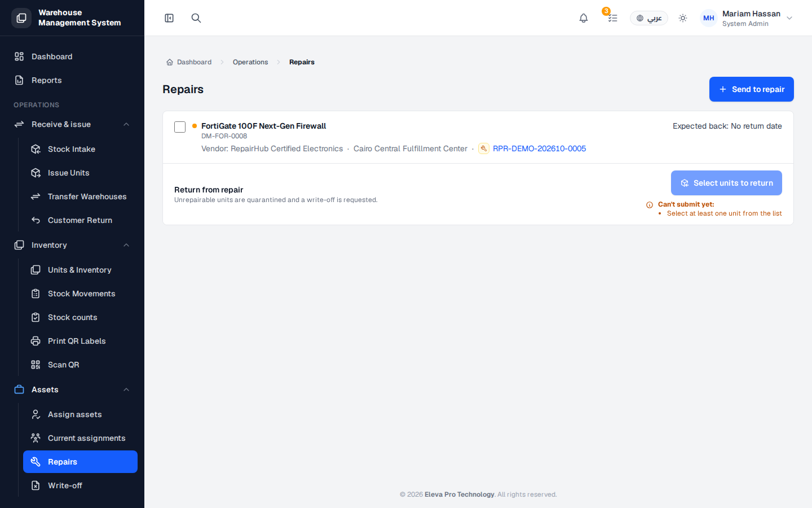
Task: Select the Repairs sidebar item
Action: (x=80, y=462)
